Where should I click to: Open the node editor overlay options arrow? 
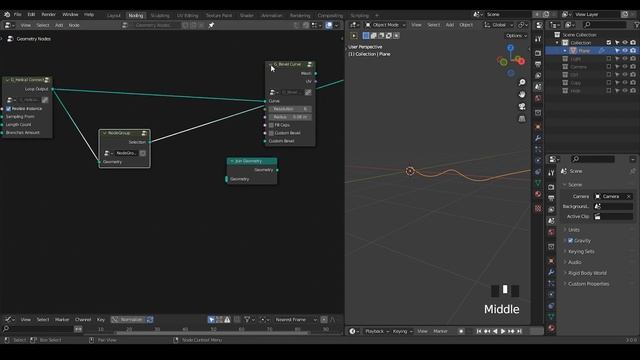click(x=336, y=25)
